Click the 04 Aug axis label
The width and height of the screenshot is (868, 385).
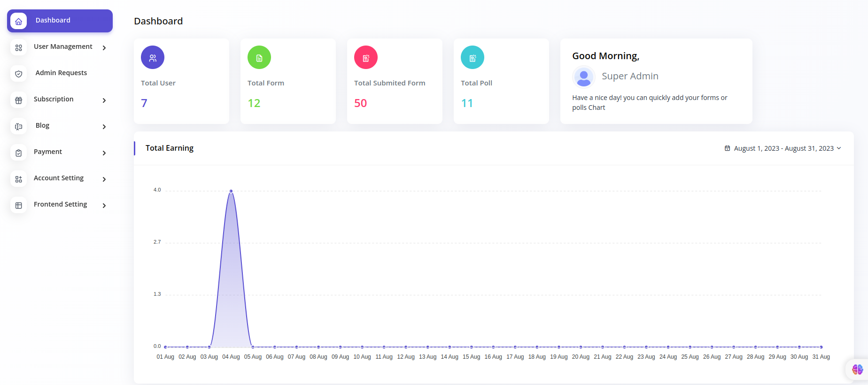231,357
